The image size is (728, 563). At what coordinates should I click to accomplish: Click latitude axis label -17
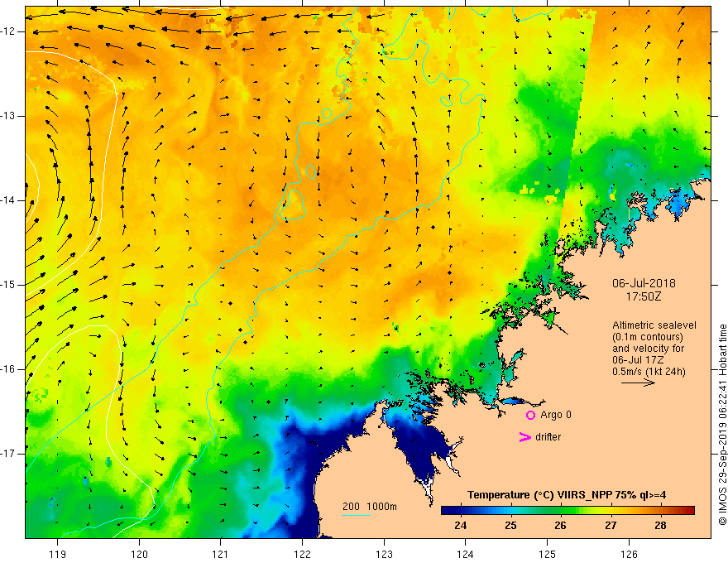click(8, 454)
